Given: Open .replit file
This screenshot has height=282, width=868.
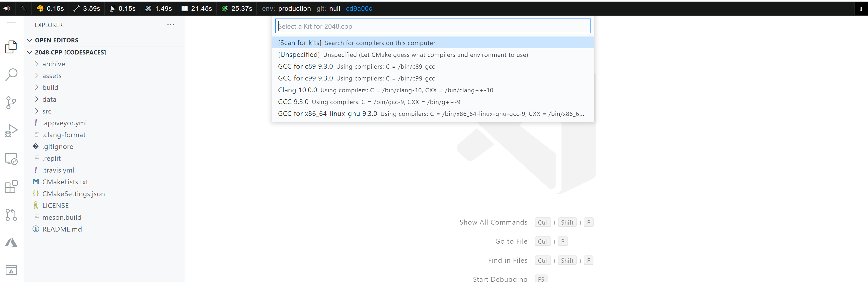Looking at the screenshot, I should tap(104, 158).
